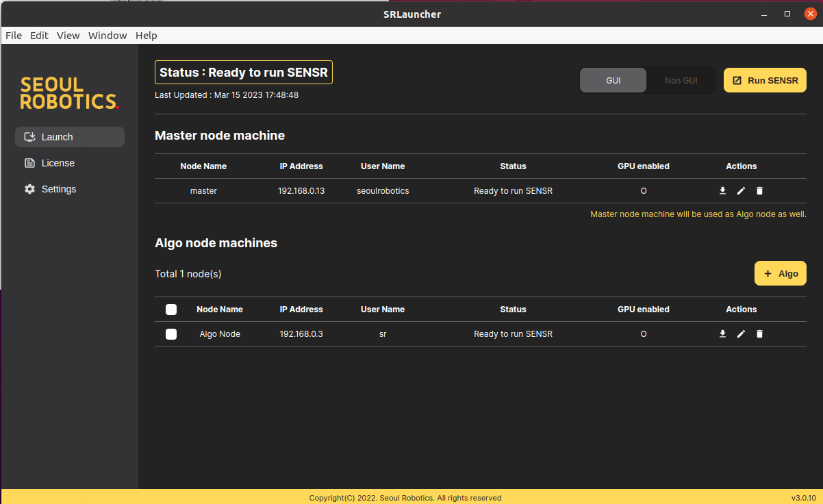
Task: Delete the Algo Node with trash icon
Action: pos(759,334)
